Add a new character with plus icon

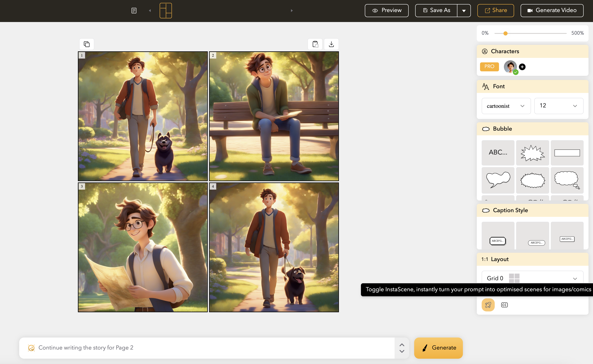point(522,67)
